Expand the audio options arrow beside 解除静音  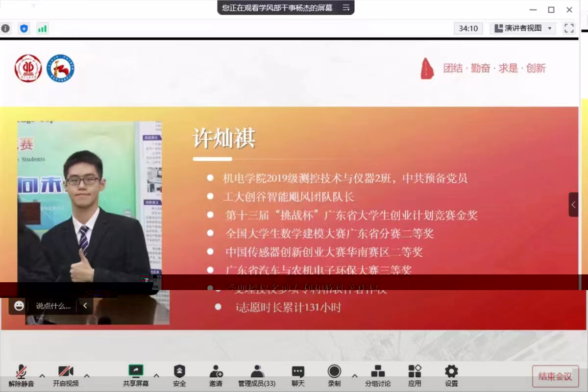click(x=42, y=376)
